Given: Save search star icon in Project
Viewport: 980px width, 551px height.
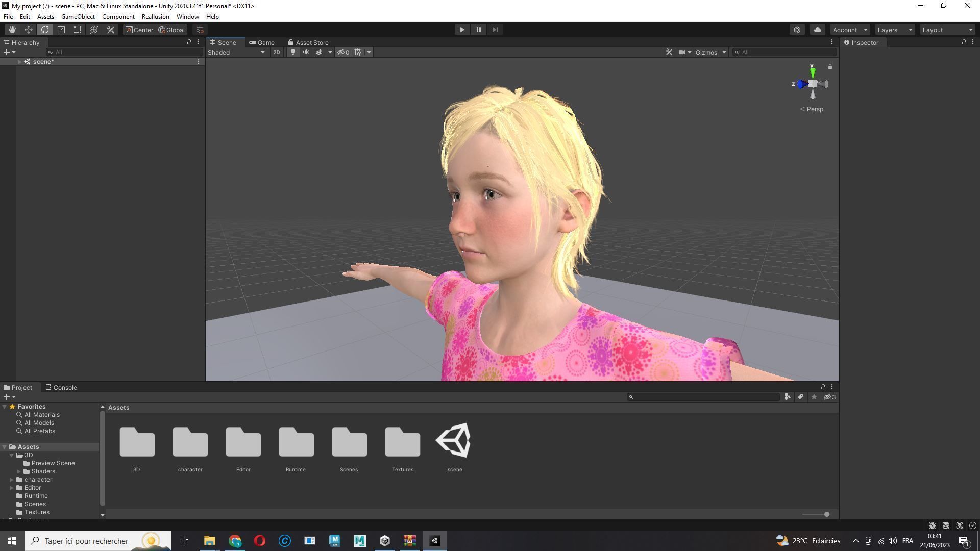Looking at the screenshot, I should [x=814, y=397].
